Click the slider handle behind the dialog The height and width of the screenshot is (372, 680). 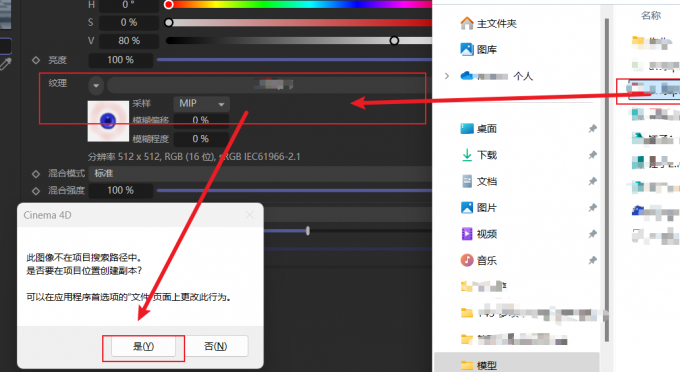pos(307,231)
